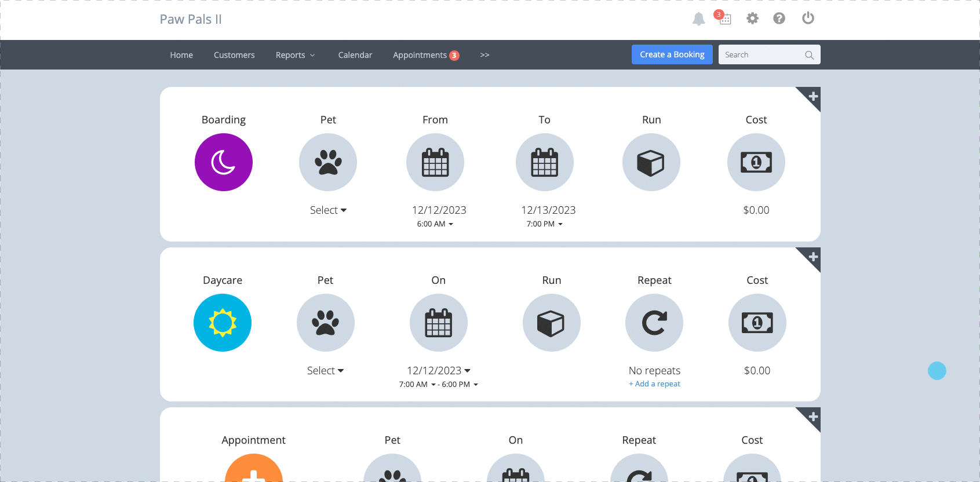Open the Appointments nav item
Viewport: 980px width, 482px height.
[426, 55]
